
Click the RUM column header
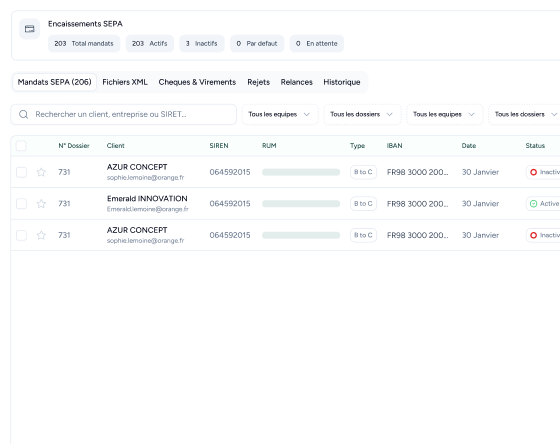tap(269, 146)
